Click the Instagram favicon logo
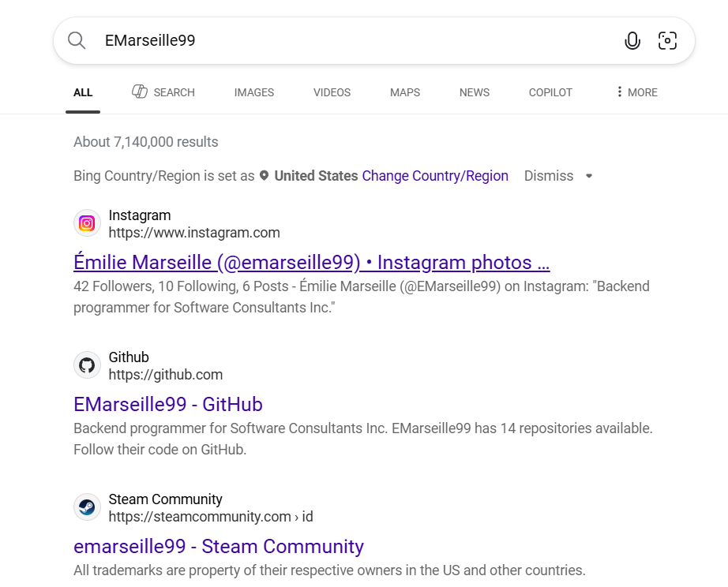The image size is (728, 587). (x=87, y=223)
